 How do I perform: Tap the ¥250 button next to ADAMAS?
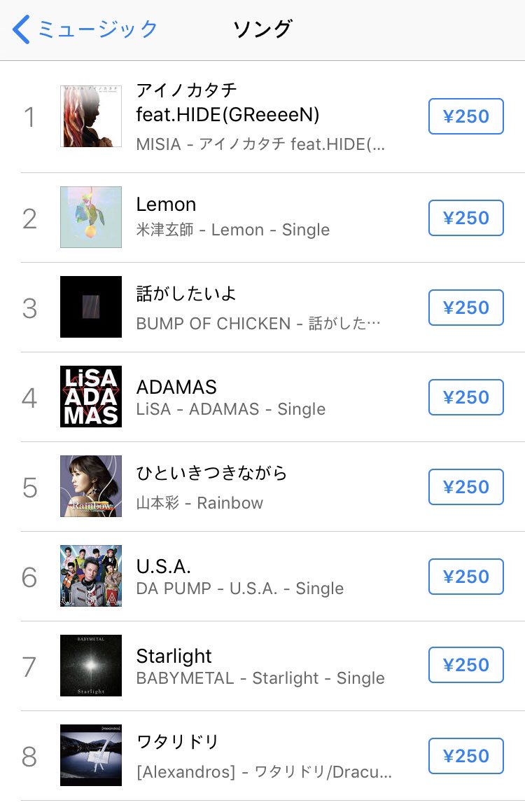(x=465, y=397)
